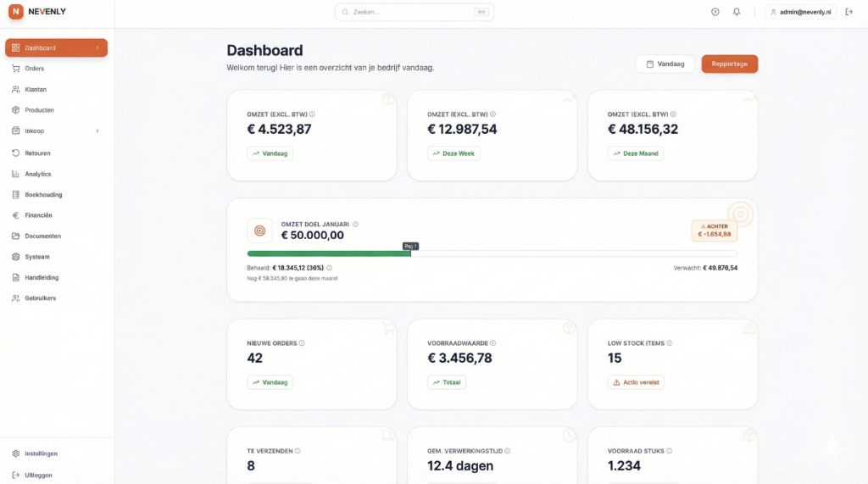Click info icon next to Te Verzenden
Viewport: 868px width, 484px height.
[298, 451]
